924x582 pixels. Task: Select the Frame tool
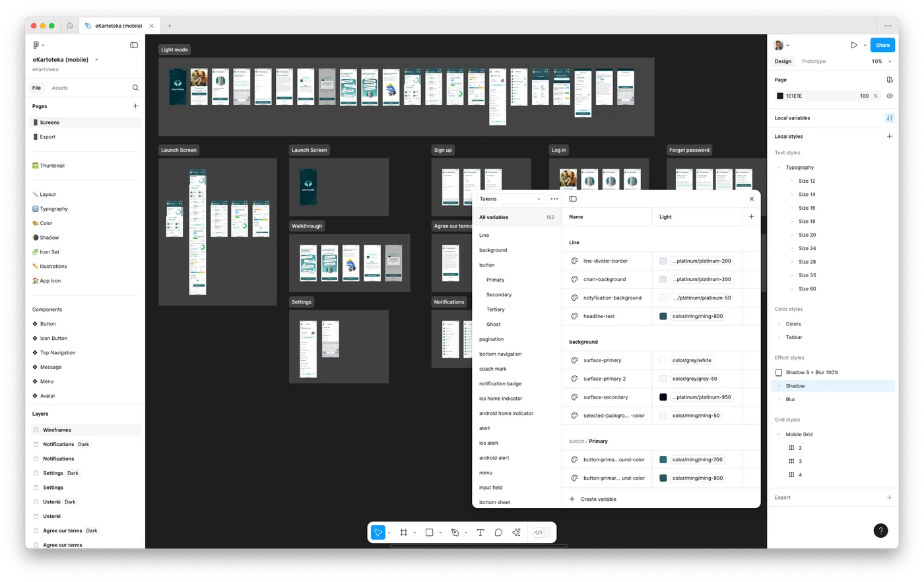point(403,533)
